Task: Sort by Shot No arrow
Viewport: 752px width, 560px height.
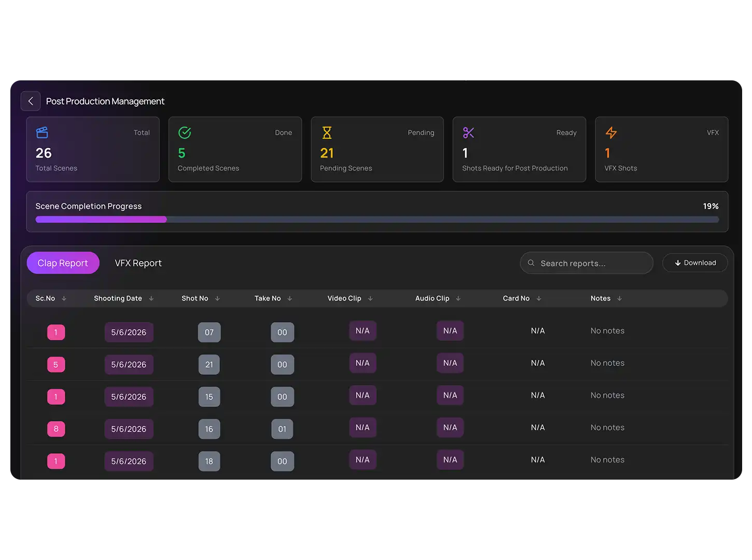Action: (x=217, y=298)
